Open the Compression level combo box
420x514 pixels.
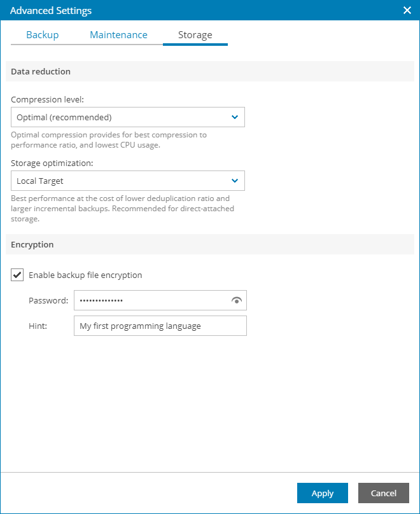121,117
